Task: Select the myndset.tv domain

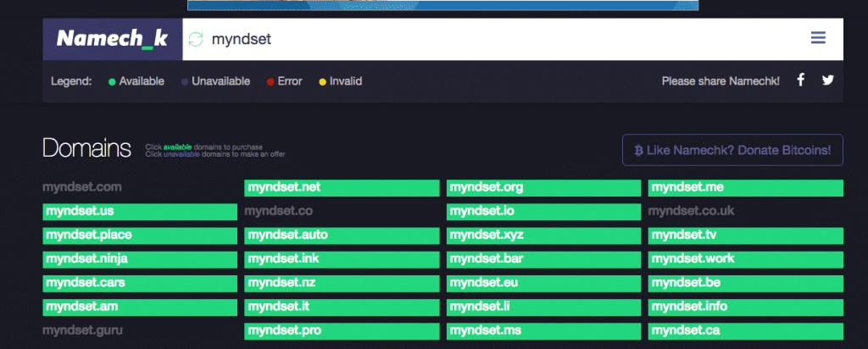Action: point(746,235)
